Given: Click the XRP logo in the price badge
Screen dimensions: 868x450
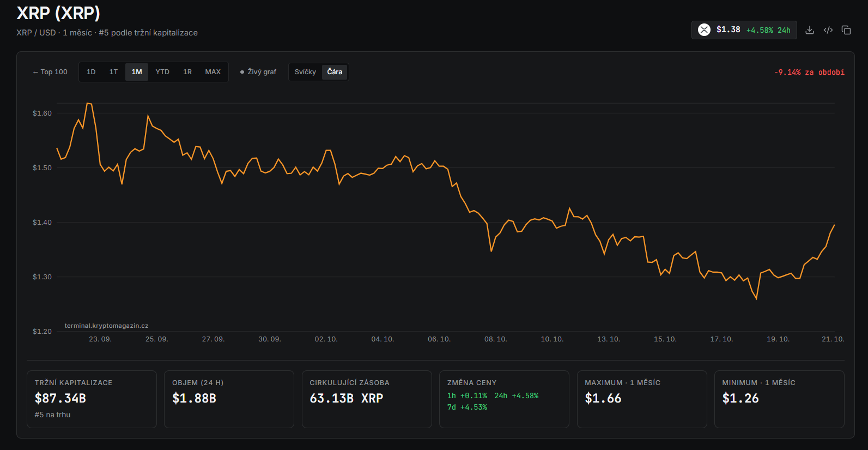Looking at the screenshot, I should 704,30.
